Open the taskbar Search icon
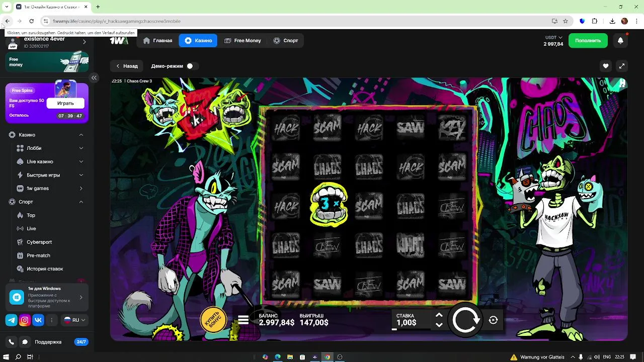The height and width of the screenshot is (362, 644). 18,357
